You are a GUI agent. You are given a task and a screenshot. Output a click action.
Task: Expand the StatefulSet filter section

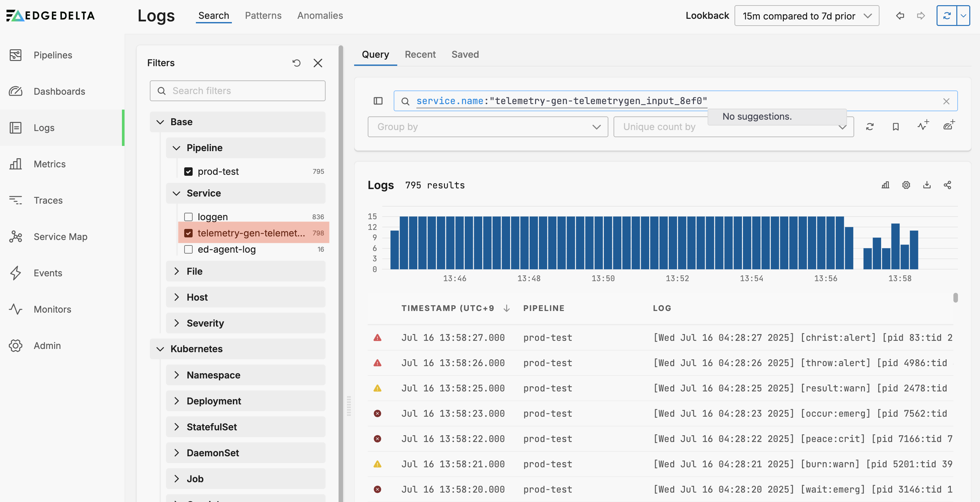pyautogui.click(x=245, y=427)
